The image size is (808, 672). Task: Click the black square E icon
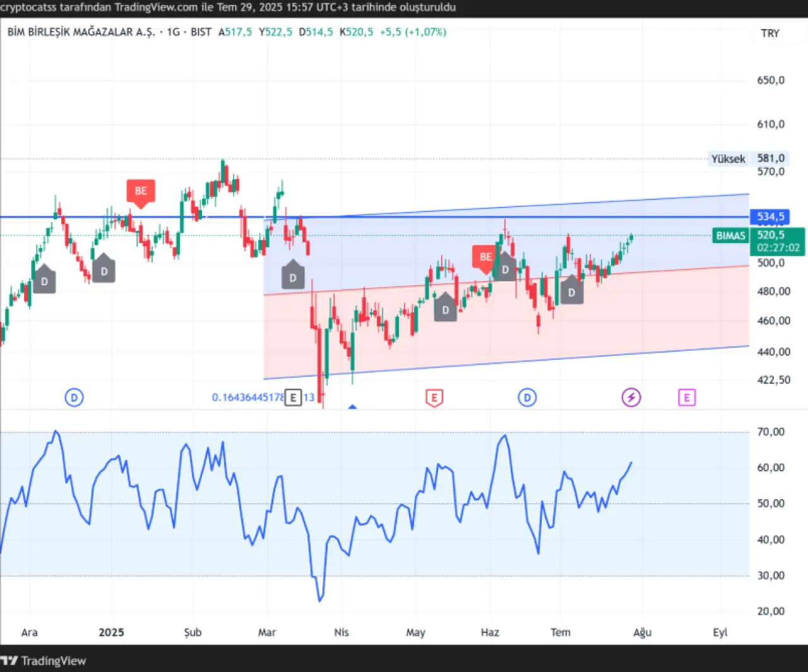293,398
